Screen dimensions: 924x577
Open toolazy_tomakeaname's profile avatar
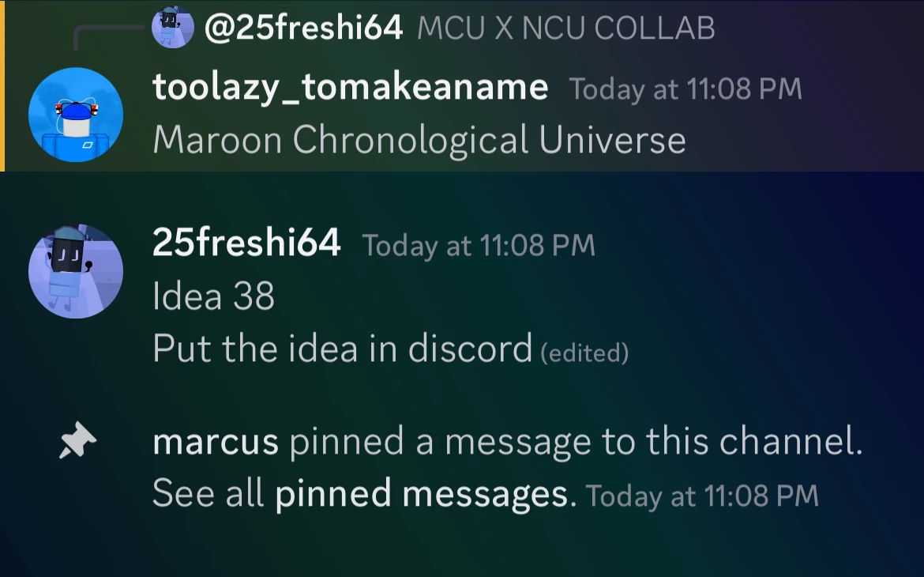point(76,115)
